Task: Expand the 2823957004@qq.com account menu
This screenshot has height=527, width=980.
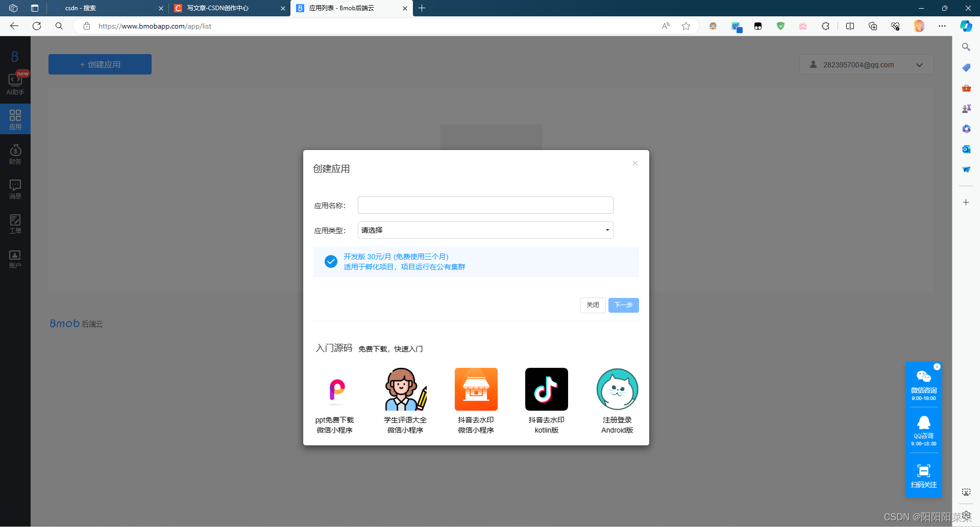Action: [x=919, y=64]
